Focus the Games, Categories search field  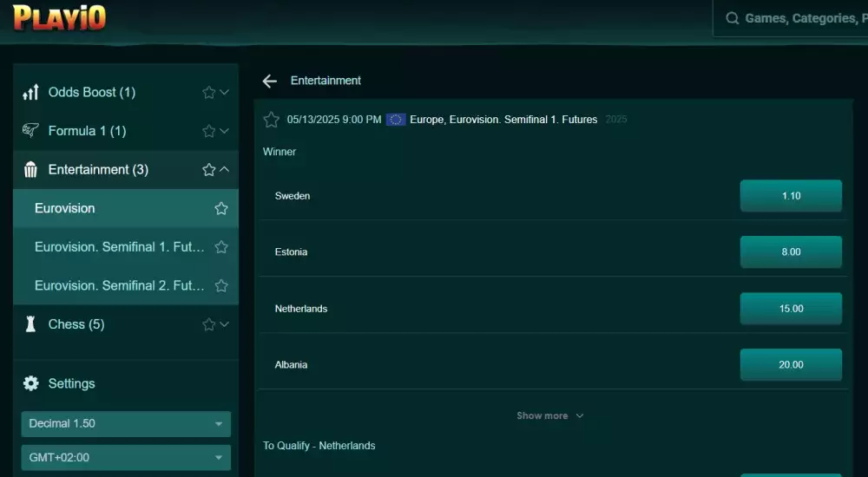tap(791, 18)
